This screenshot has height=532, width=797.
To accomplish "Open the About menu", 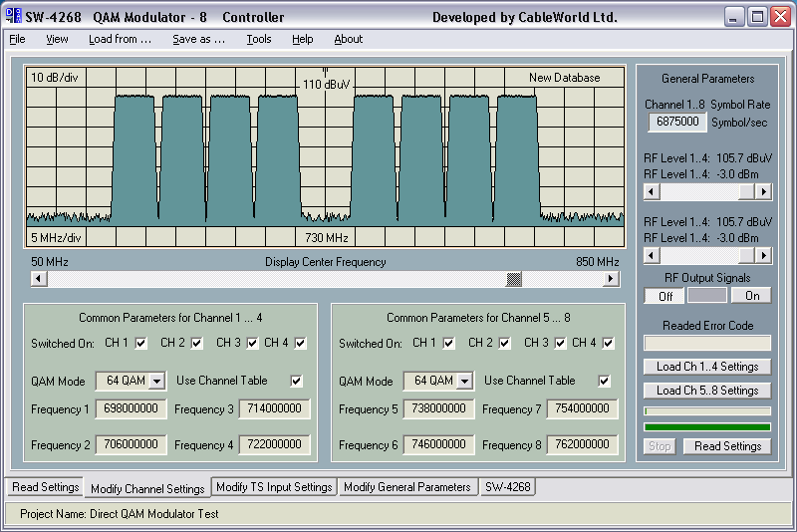I will click(x=348, y=39).
